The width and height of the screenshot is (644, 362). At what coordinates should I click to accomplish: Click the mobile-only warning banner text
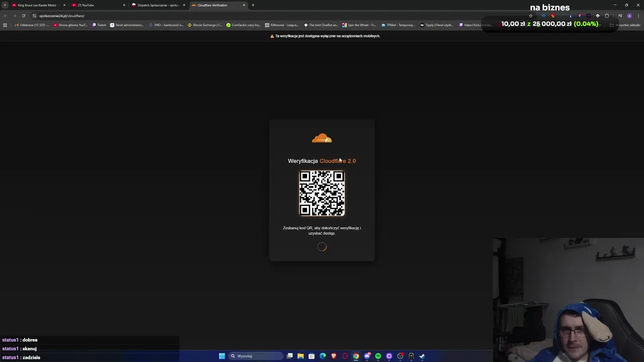(x=328, y=36)
